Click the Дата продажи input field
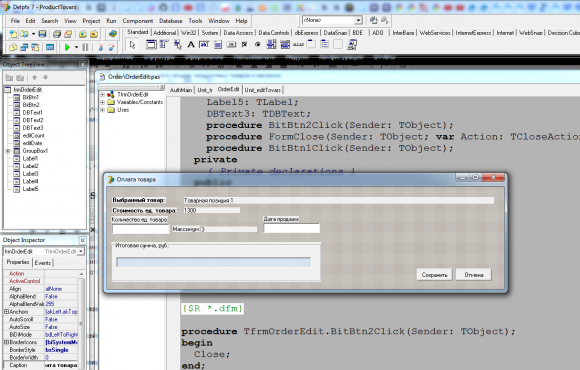The image size is (580, 370). [291, 228]
